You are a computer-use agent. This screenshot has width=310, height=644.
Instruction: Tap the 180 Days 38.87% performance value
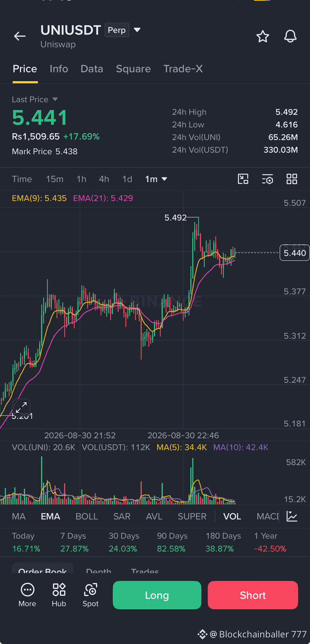pos(219,549)
